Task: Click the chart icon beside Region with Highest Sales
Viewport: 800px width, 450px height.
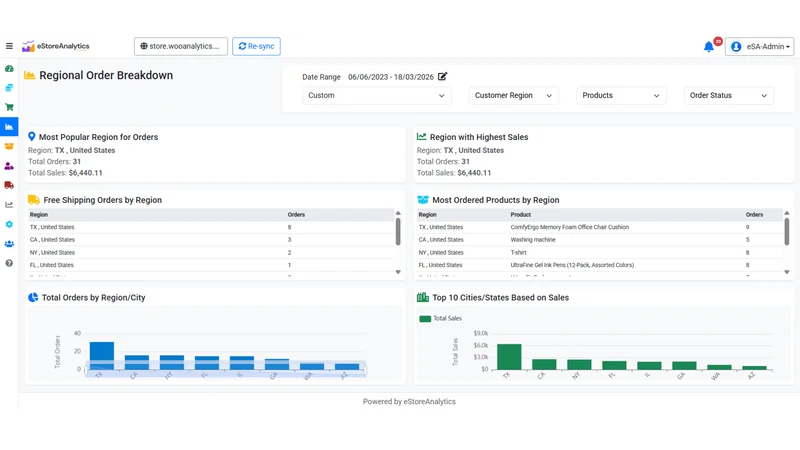Action: coord(421,137)
